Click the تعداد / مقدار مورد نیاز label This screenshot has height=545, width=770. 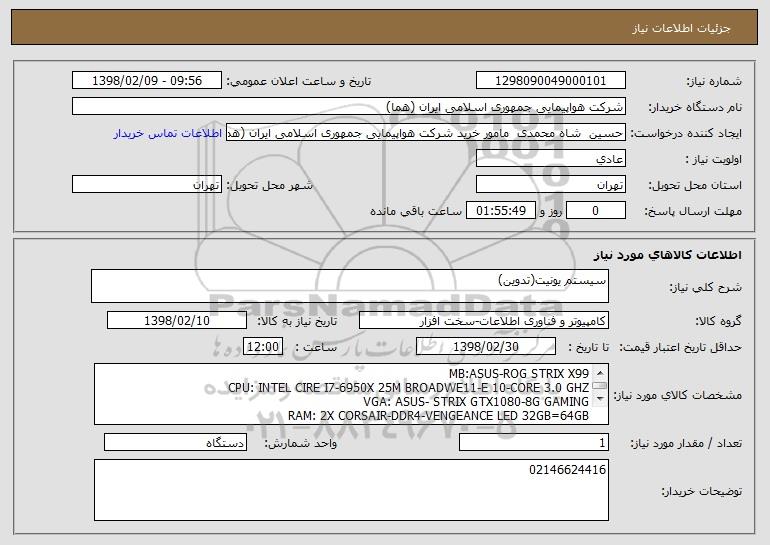pos(686,443)
